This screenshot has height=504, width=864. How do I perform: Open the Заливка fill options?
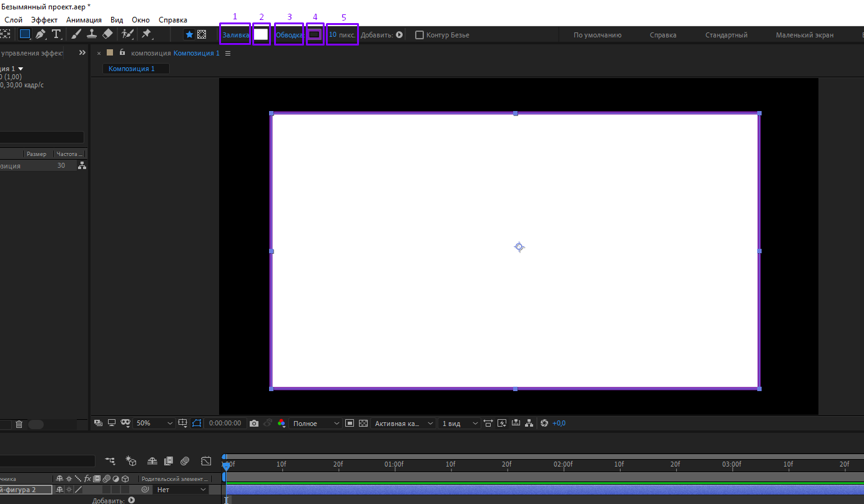(235, 35)
